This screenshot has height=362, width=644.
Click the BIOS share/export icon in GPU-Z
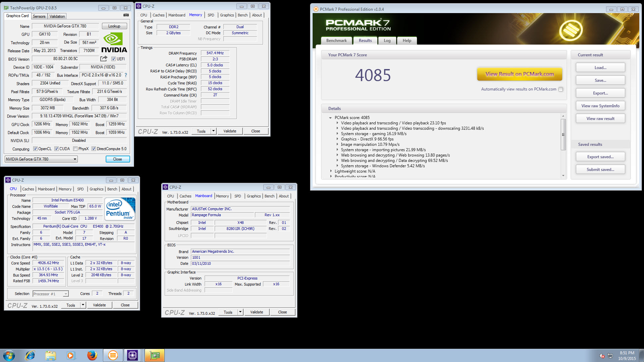pyautogui.click(x=104, y=59)
